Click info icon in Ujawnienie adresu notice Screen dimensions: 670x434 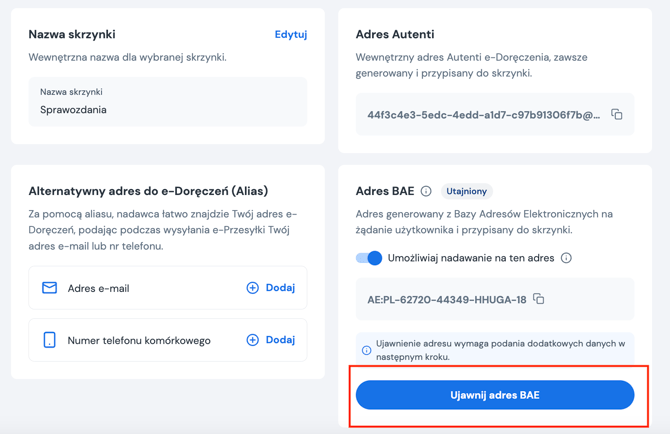tap(367, 350)
